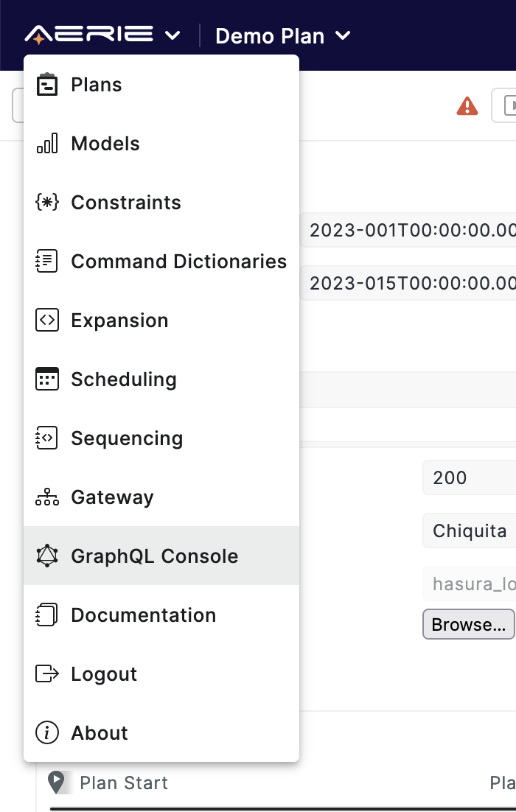Click the About info circle icon
This screenshot has width=516, height=812.
click(x=46, y=732)
